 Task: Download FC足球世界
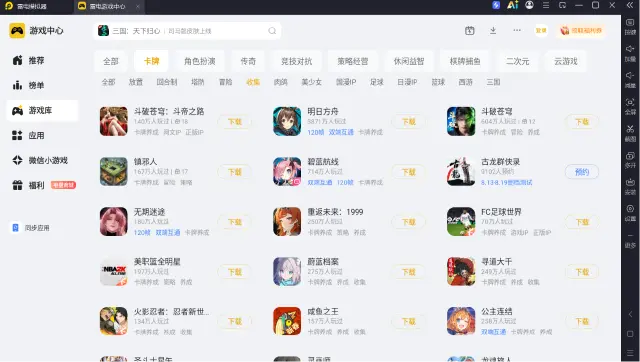coord(582,222)
